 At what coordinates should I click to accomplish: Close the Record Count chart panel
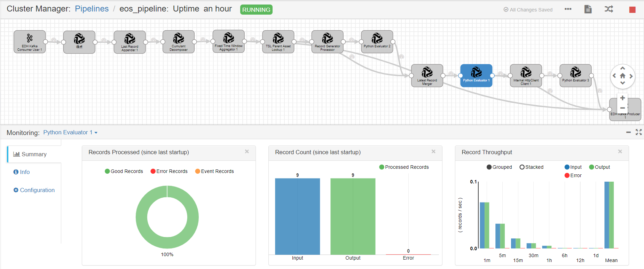(433, 151)
